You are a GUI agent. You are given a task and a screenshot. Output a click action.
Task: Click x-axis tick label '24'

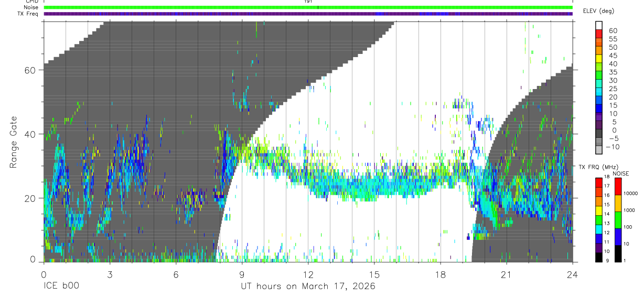[573, 274]
